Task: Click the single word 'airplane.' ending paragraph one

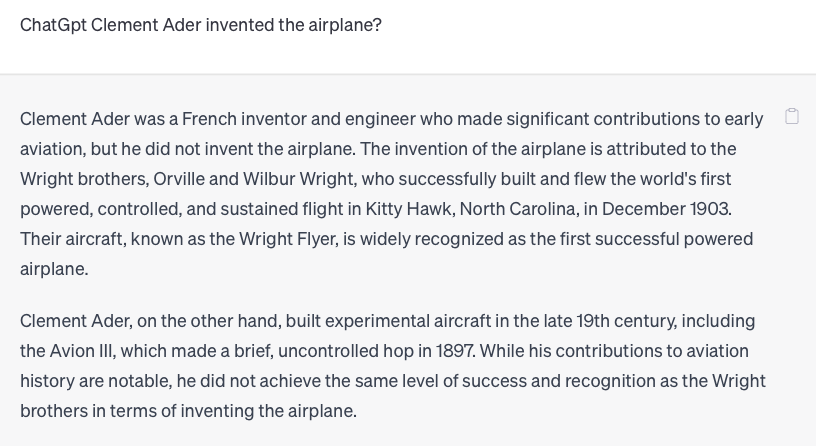Action: [54, 270]
